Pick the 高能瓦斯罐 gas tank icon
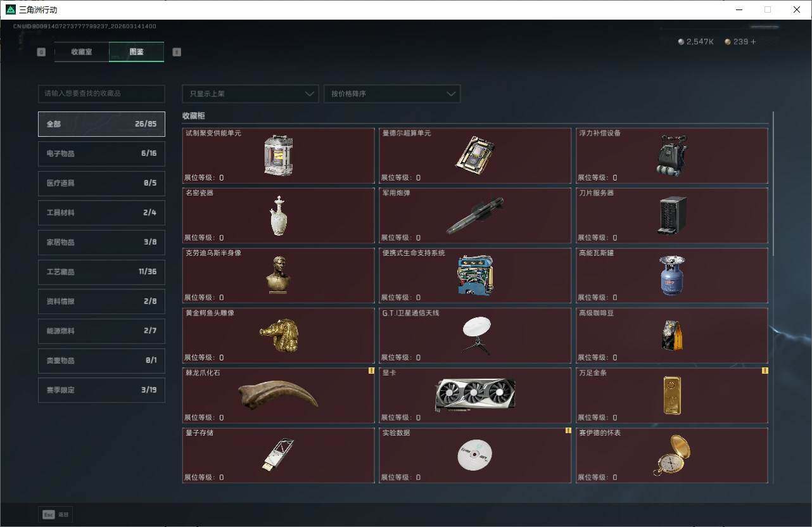This screenshot has width=812, height=527. (672, 276)
